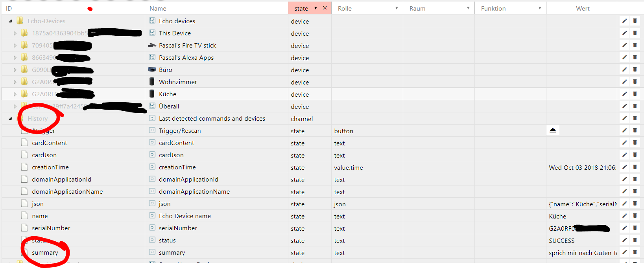644x268 pixels.
Task: Delete the This Device row via trash icon
Action: [635, 33]
